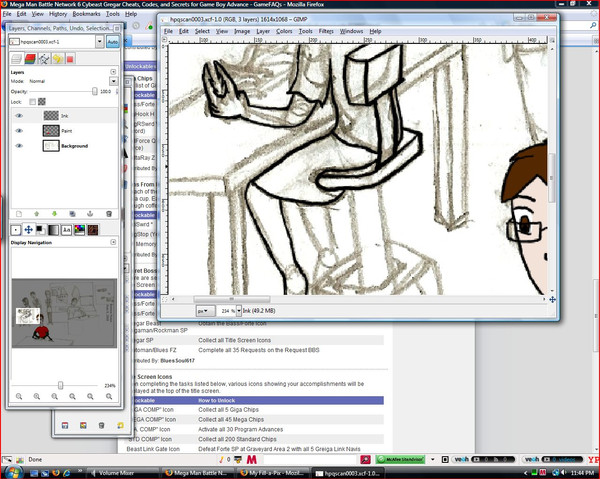600x479 pixels.
Task: Open the Paths tab icon
Action: pyautogui.click(x=43, y=58)
